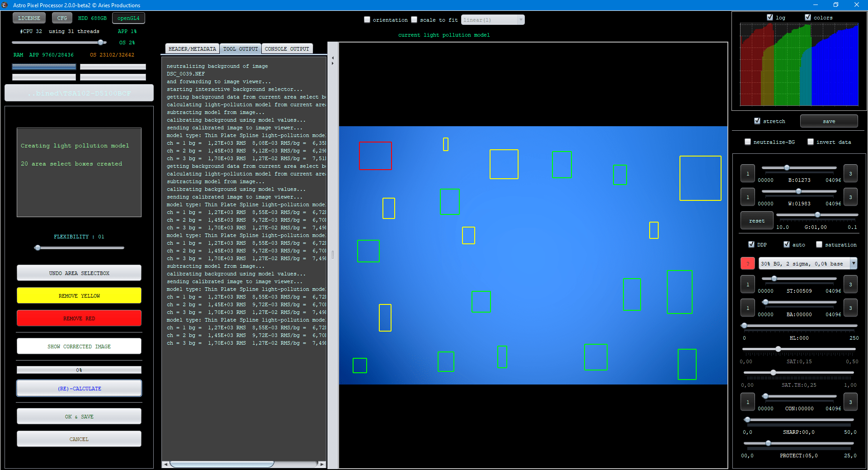
Task: Switch to the CONSOLE OUTPUT tab
Action: tap(287, 49)
